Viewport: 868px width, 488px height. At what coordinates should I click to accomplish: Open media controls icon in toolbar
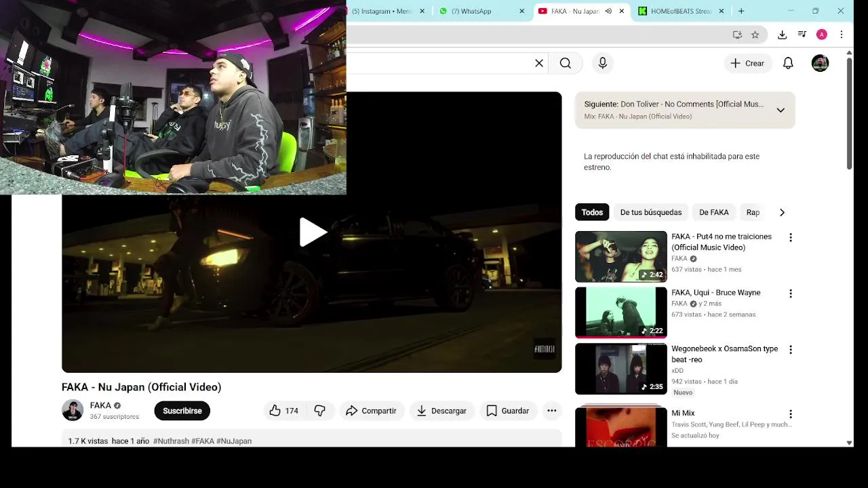tap(802, 35)
